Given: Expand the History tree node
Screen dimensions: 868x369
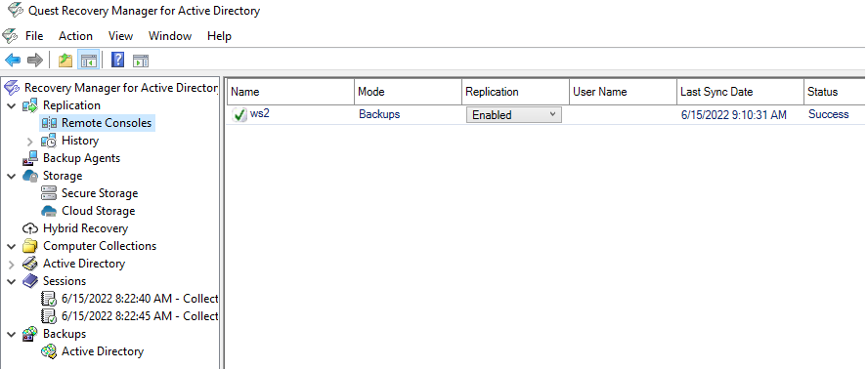Looking at the screenshot, I should pyautogui.click(x=30, y=142).
